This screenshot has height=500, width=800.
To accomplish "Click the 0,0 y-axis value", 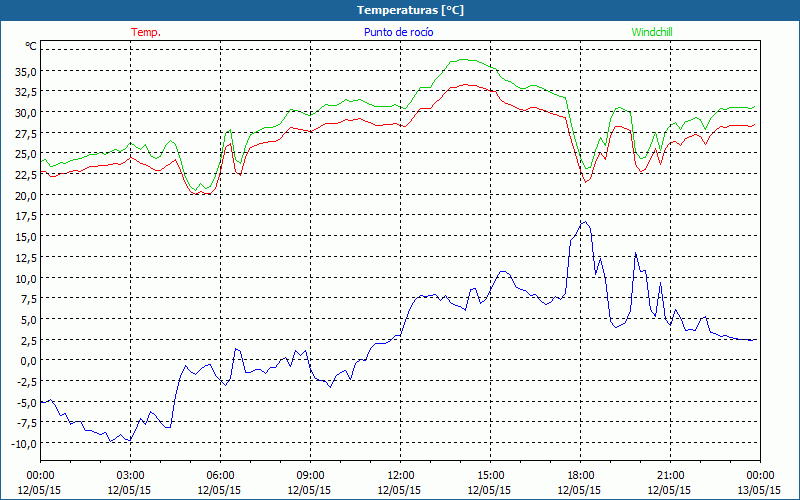I will pos(28,361).
